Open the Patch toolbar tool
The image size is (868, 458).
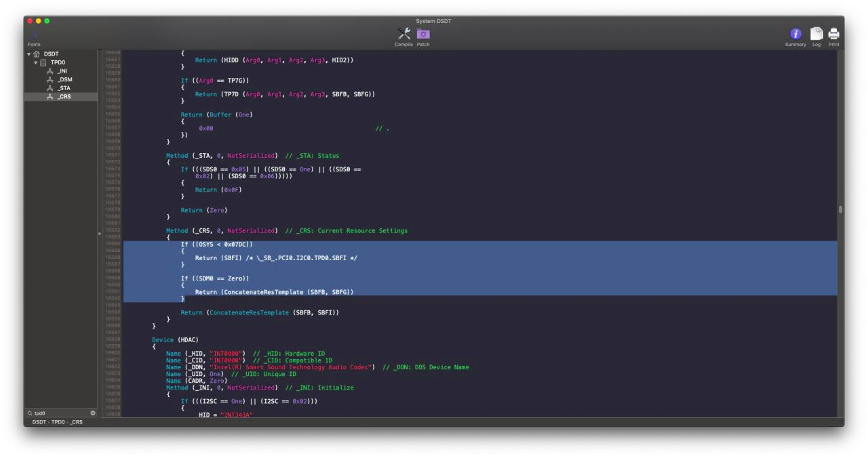click(x=423, y=37)
